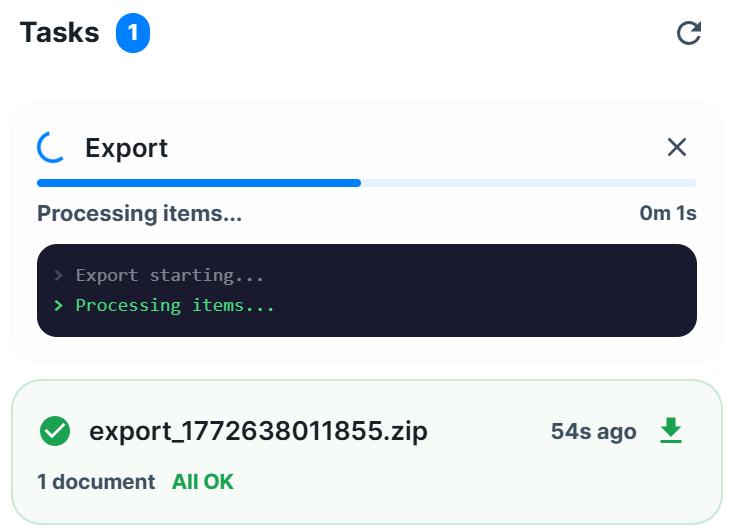Click the 'All OK' status label
Image resolution: width=740 pixels, height=529 pixels.
(x=202, y=482)
